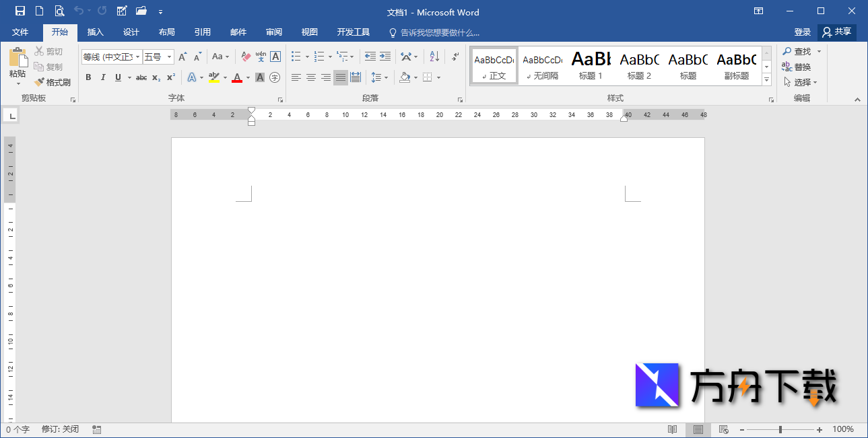Sort text using the A-Z sort icon
Viewport: 868px width, 438px height.
433,57
